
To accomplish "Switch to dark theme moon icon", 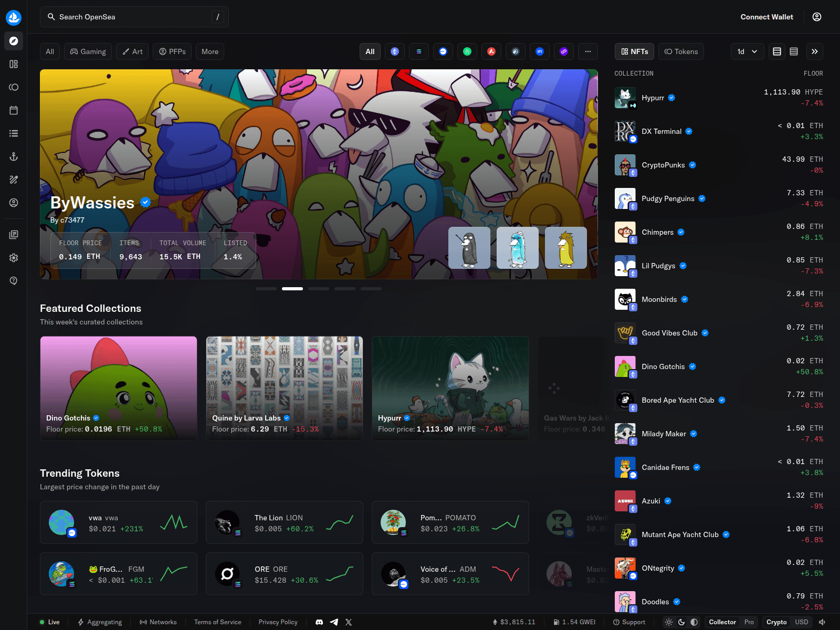I will [x=681, y=622].
